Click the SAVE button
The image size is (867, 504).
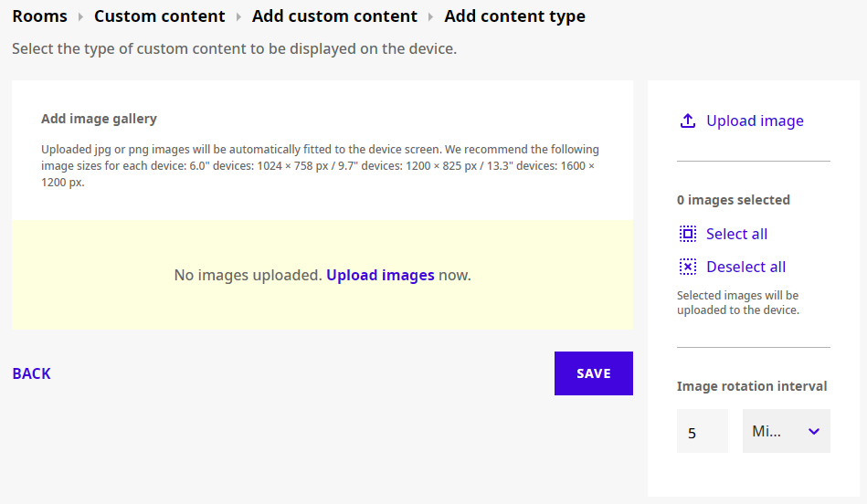pyautogui.click(x=594, y=373)
